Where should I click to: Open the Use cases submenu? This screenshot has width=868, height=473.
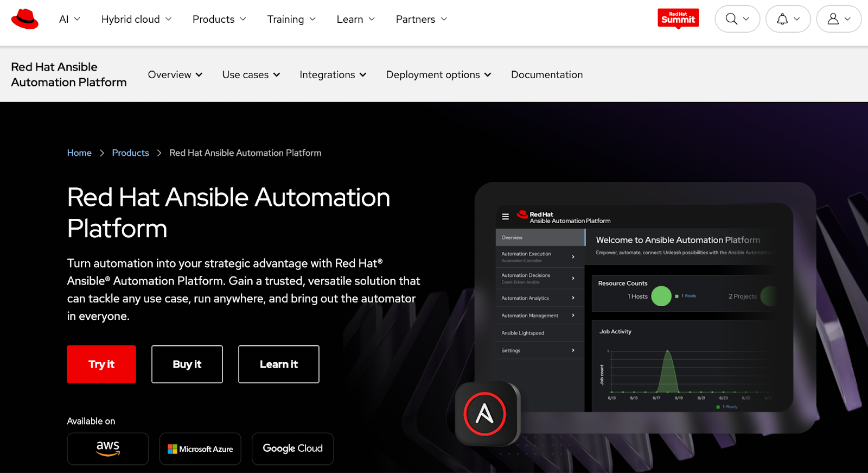click(x=251, y=74)
